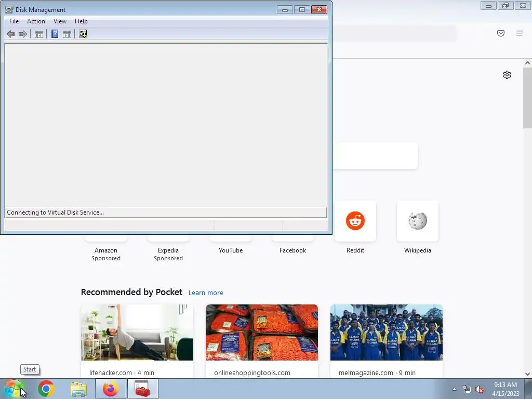Close the Disk Management window

(320, 9)
